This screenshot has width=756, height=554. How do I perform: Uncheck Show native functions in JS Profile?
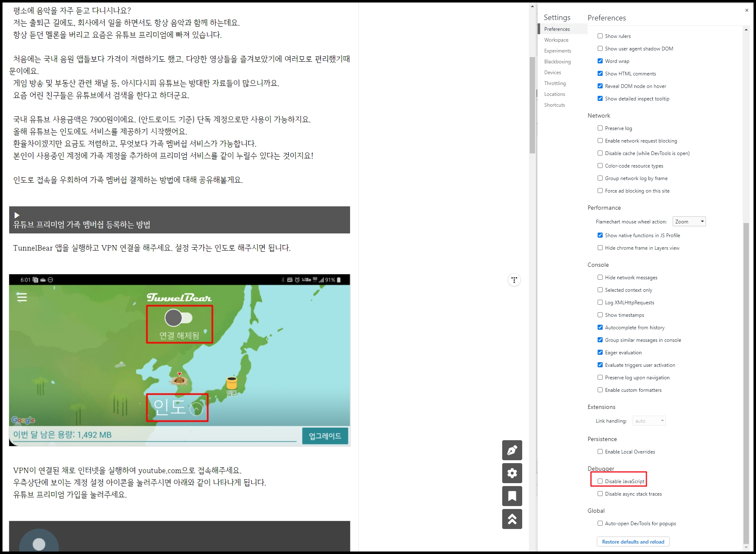pyautogui.click(x=600, y=235)
